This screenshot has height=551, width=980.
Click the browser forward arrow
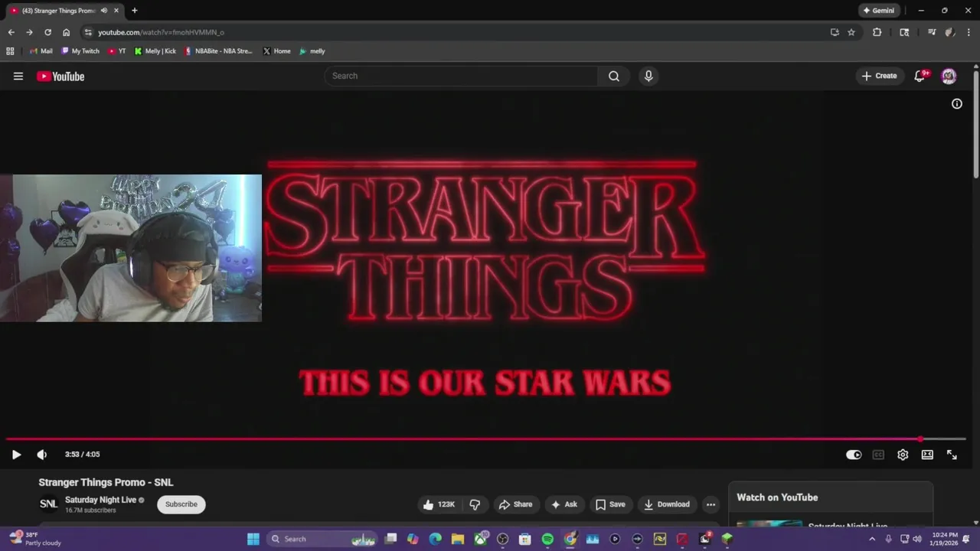click(x=29, y=32)
